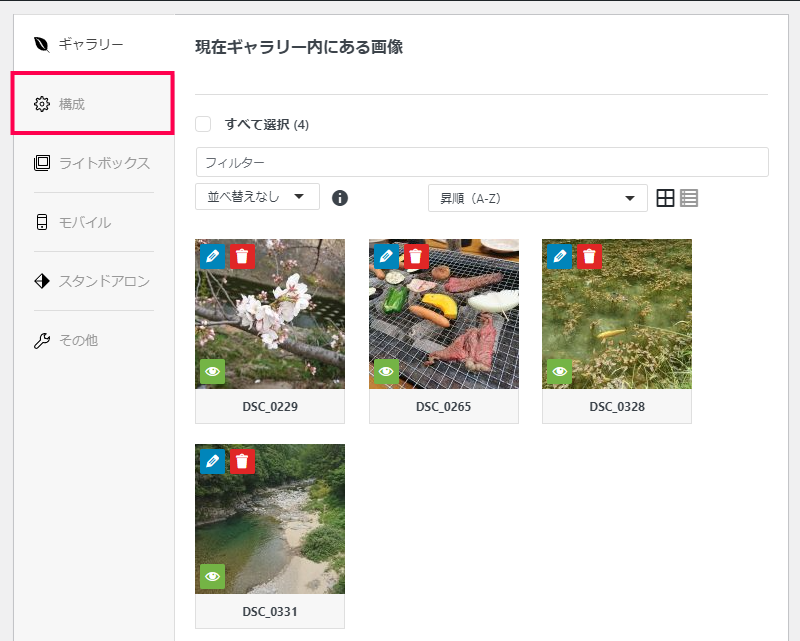The height and width of the screenshot is (641, 800).
Task: Edit image DSC_0229 with pencil icon
Action: point(212,256)
